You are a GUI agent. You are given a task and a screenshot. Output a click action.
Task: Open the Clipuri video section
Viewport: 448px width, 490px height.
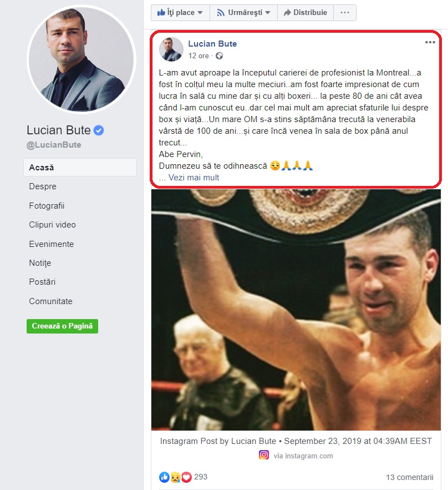pyautogui.click(x=53, y=225)
